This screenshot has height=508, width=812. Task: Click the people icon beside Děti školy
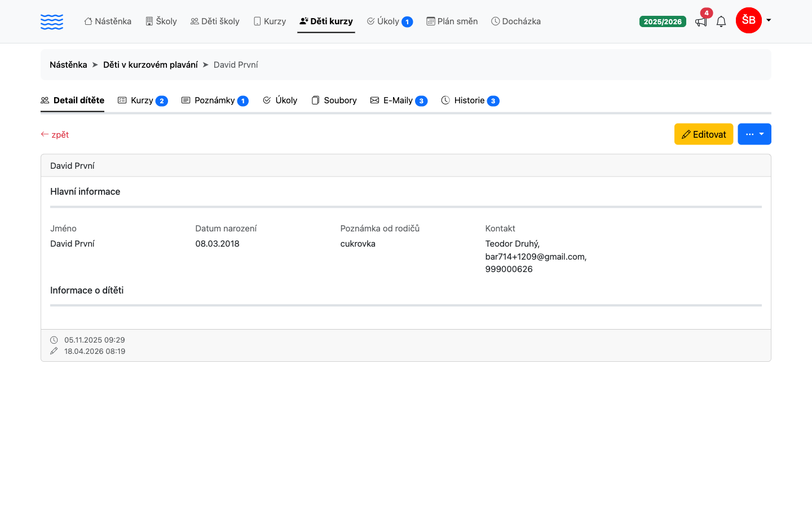(x=195, y=21)
